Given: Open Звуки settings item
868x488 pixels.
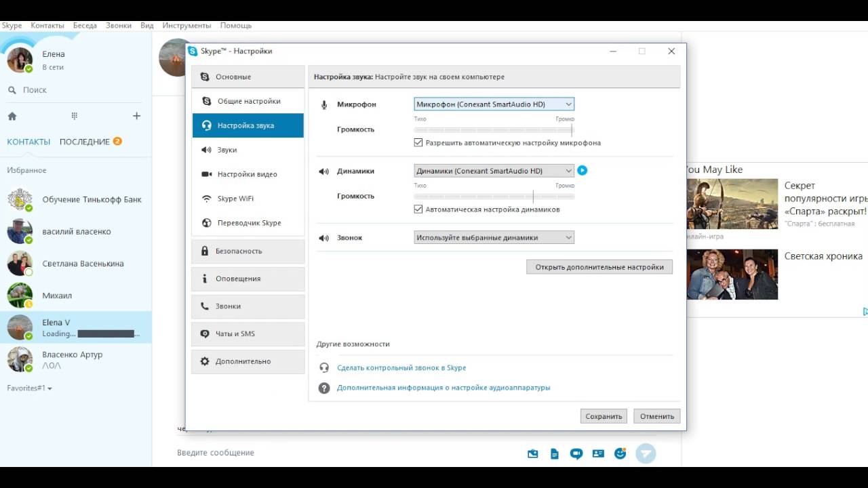Looking at the screenshot, I should tap(248, 150).
